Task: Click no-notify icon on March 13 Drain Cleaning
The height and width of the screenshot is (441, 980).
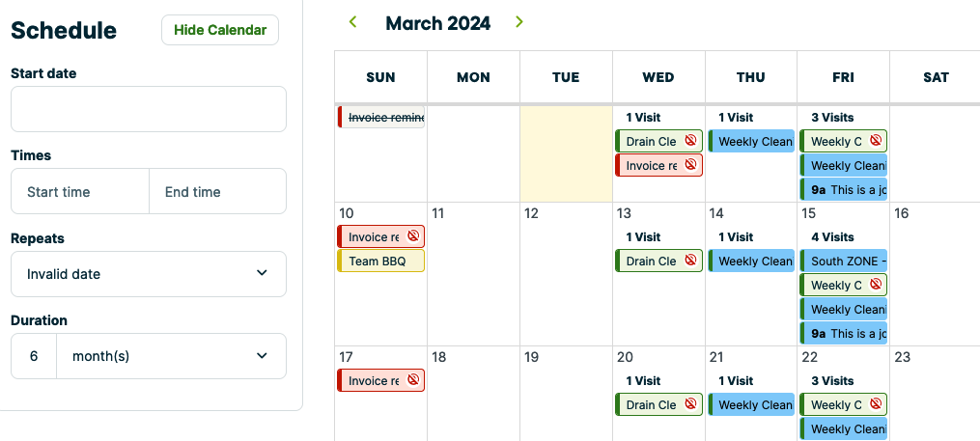Action: click(691, 261)
